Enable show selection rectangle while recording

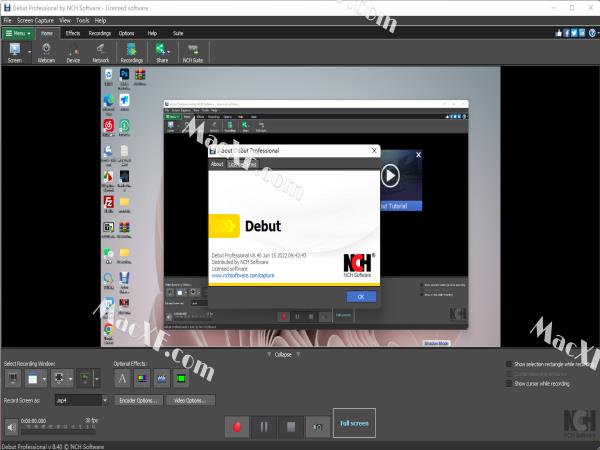pyautogui.click(x=509, y=365)
